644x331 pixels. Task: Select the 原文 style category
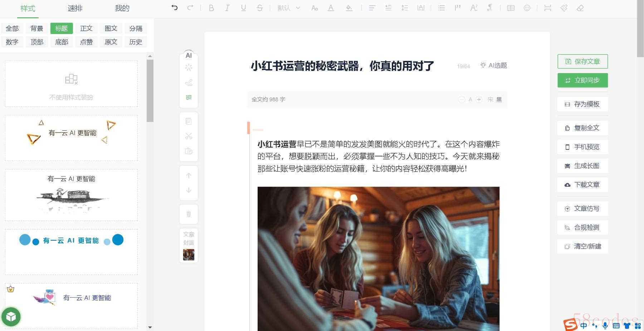coord(111,42)
